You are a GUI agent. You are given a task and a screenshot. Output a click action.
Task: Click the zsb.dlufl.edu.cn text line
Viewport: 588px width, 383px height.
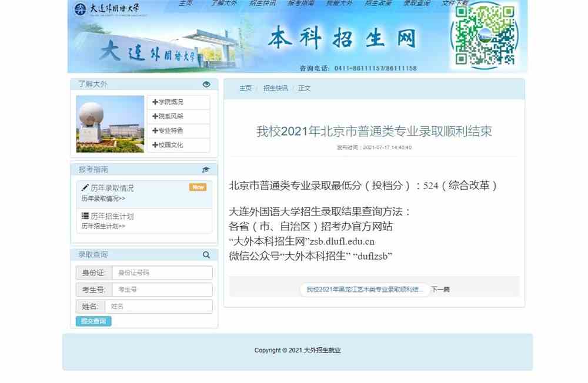pos(302,241)
